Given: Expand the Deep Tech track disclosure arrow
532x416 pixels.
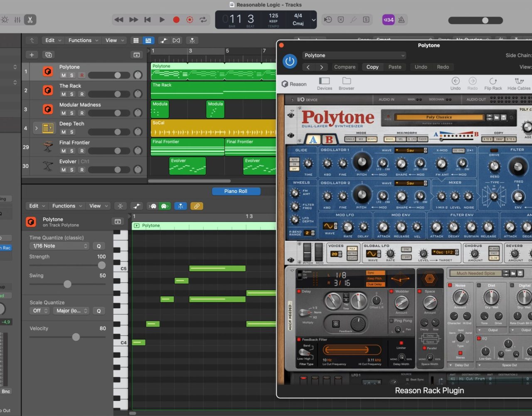Looking at the screenshot, I should pos(36,128).
